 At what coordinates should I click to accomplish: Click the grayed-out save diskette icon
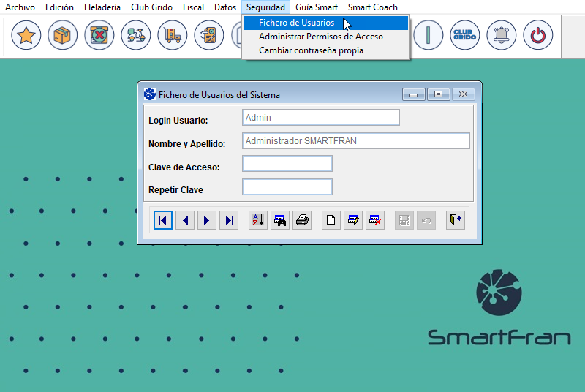click(404, 220)
